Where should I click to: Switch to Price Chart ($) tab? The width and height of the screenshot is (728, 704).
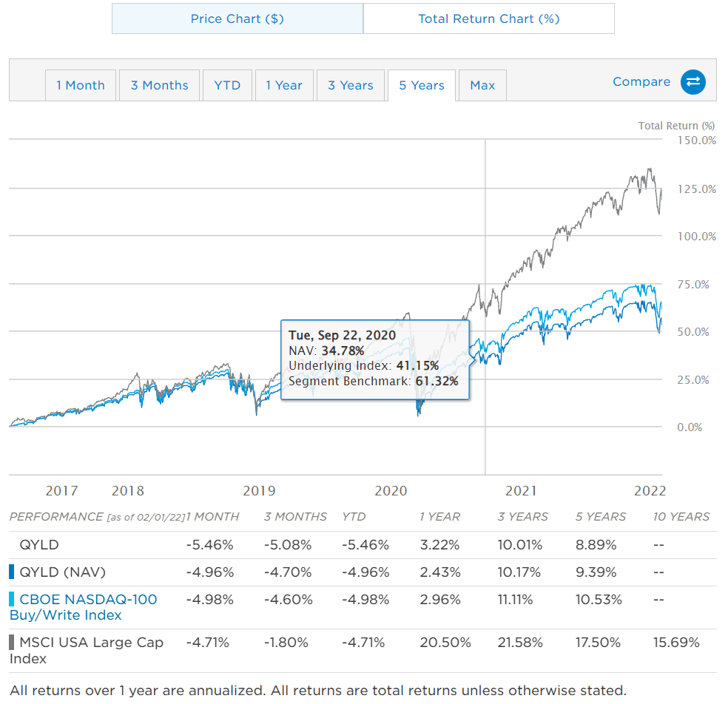pos(237,18)
